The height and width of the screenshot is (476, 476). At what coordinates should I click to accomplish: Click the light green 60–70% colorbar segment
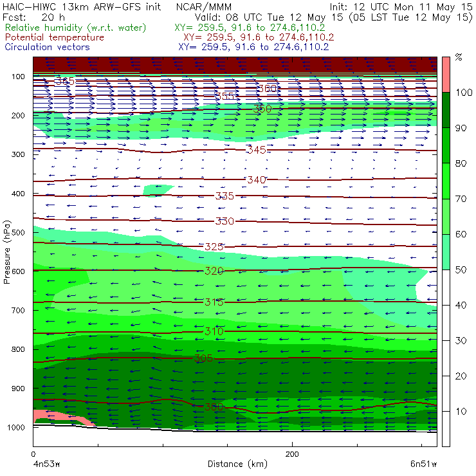[446, 216]
